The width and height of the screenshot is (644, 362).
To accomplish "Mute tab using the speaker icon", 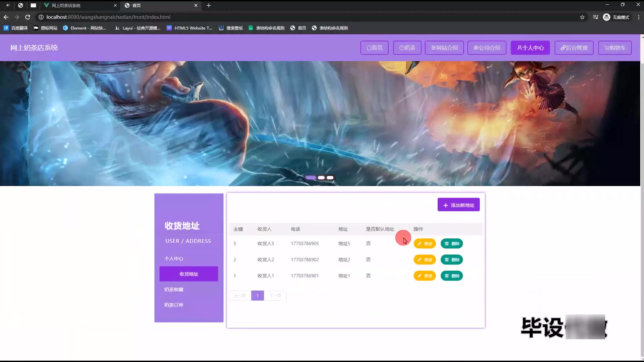I will [x=7, y=5].
